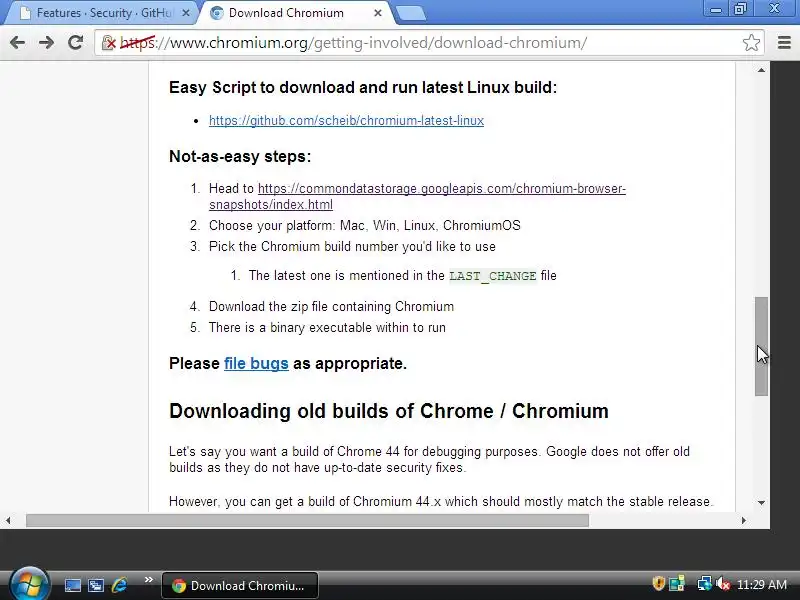Click the Not-as-easy steps heading
800x600 pixels.
pos(240,156)
